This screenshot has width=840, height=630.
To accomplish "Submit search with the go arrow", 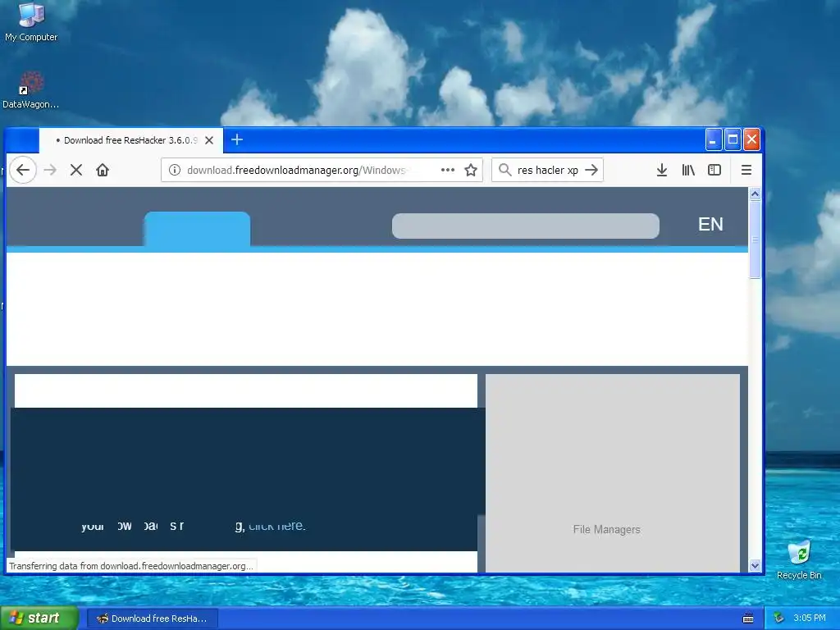I will click(591, 170).
